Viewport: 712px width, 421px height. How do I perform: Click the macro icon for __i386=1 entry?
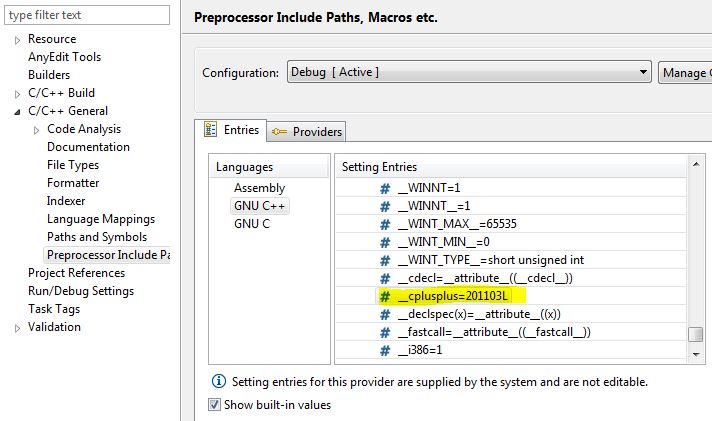(384, 350)
